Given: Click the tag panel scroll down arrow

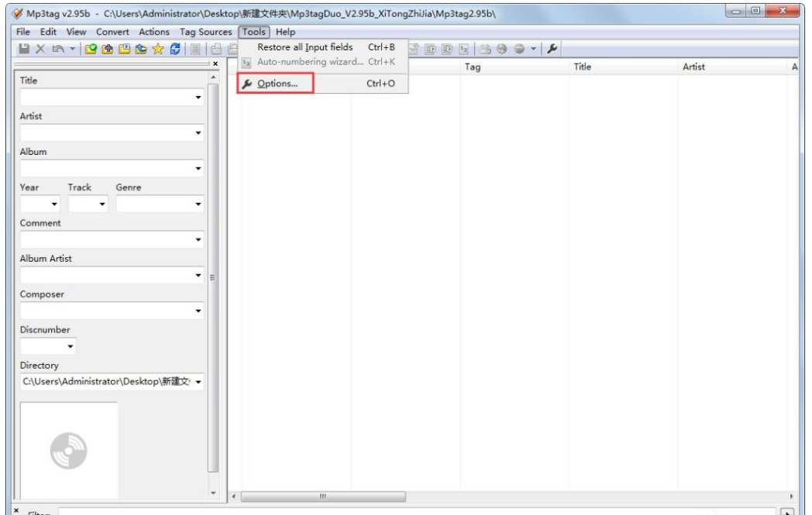Looking at the screenshot, I should (x=213, y=493).
